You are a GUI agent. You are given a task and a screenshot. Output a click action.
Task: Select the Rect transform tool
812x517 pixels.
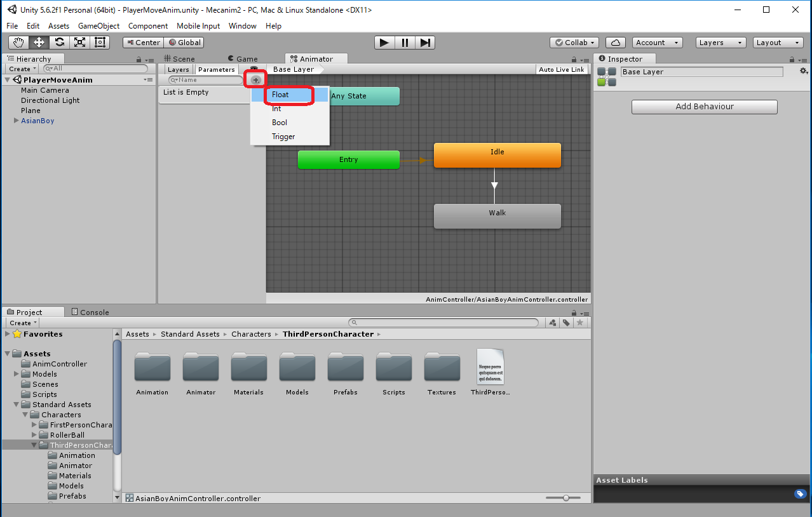(x=100, y=43)
